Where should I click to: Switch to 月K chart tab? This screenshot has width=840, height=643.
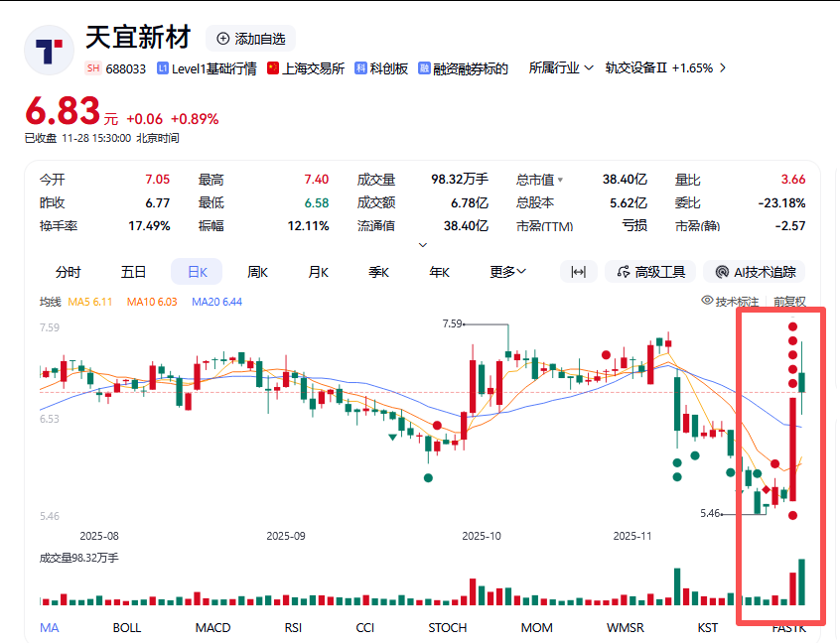point(318,272)
